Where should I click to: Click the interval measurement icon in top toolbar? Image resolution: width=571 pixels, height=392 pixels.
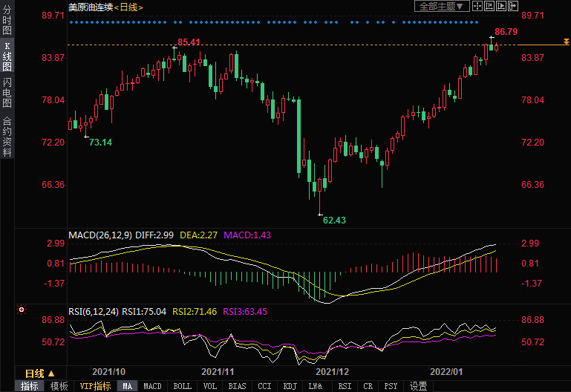tap(489, 6)
